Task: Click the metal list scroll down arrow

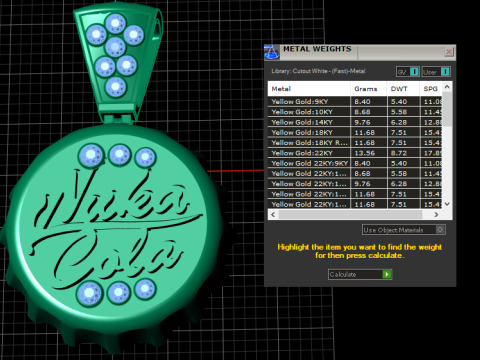Action: pyautogui.click(x=447, y=204)
